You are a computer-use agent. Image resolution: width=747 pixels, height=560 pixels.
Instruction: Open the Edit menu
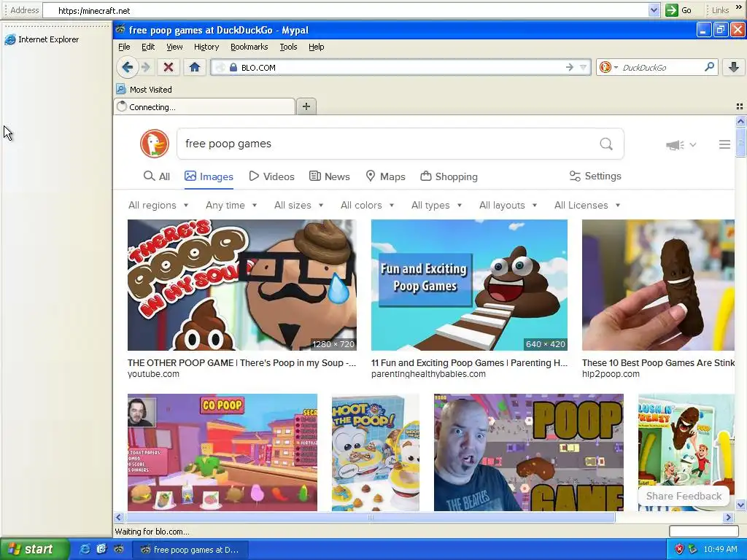pos(148,47)
